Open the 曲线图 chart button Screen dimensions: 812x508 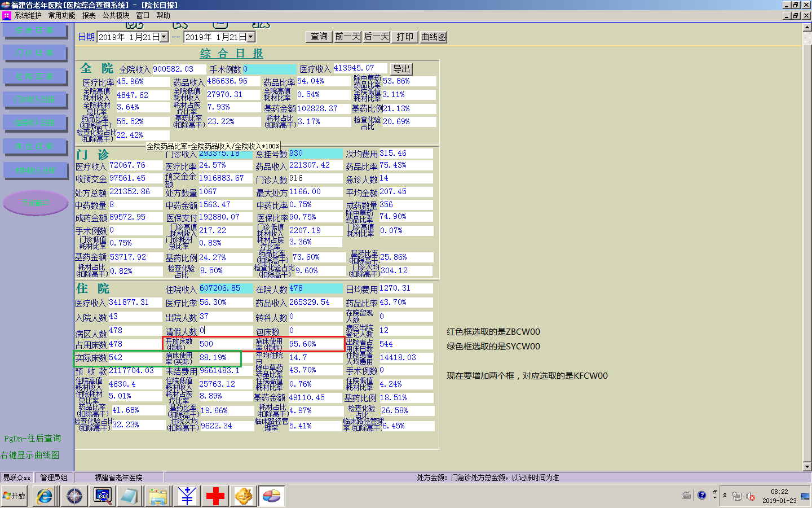[x=434, y=37]
